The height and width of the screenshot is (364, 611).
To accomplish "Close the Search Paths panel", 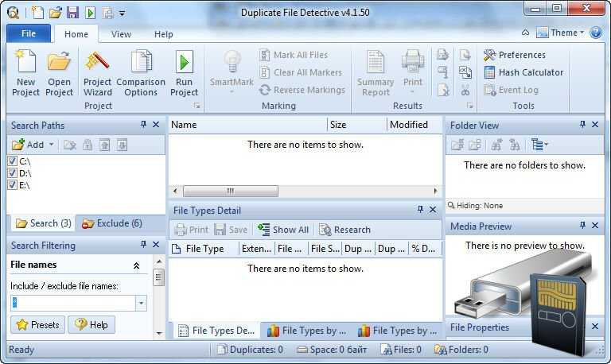I will (x=156, y=125).
